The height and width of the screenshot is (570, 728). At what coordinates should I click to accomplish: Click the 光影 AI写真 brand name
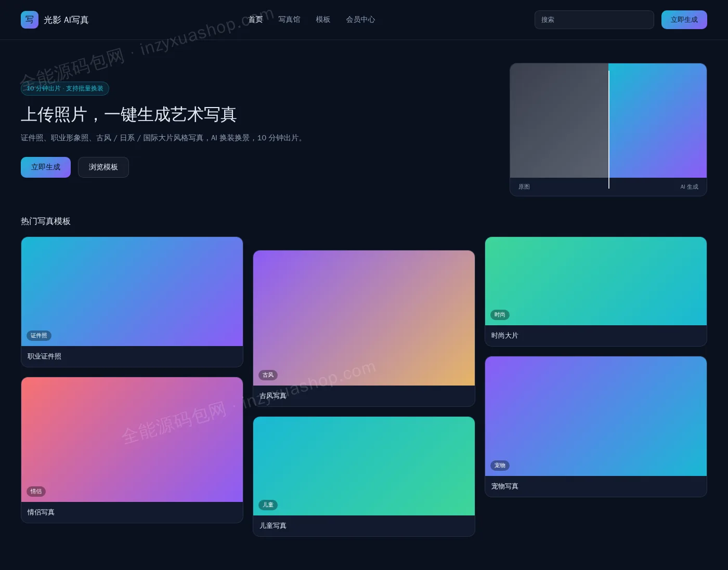(x=66, y=20)
